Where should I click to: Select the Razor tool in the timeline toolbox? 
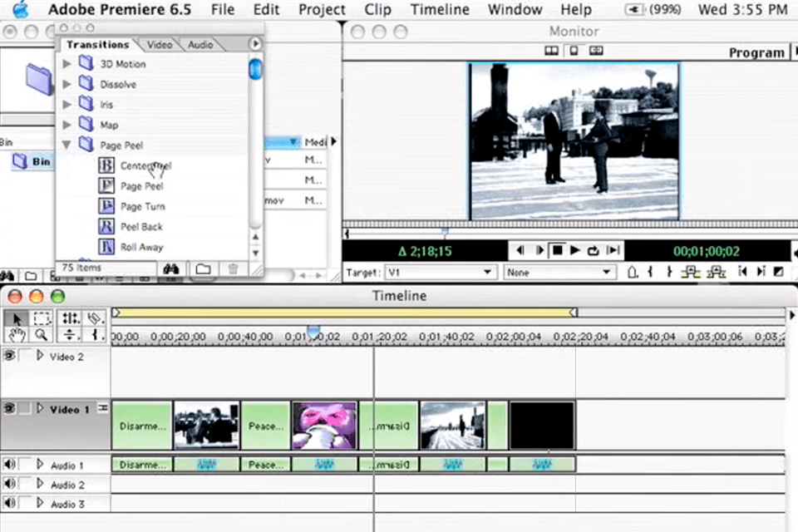pyautogui.click(x=94, y=318)
